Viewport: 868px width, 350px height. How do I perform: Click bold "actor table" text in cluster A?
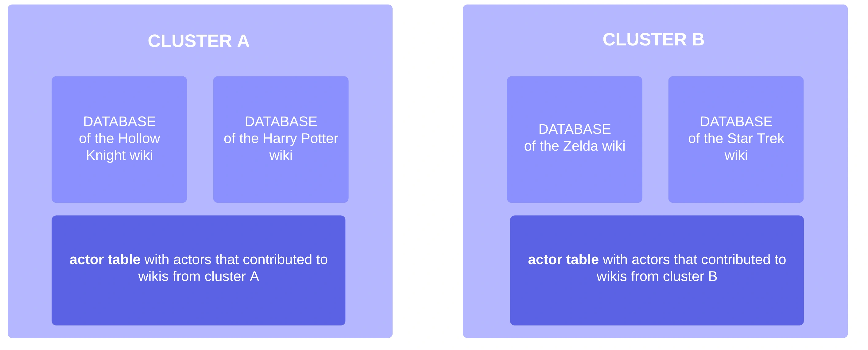click(x=105, y=260)
